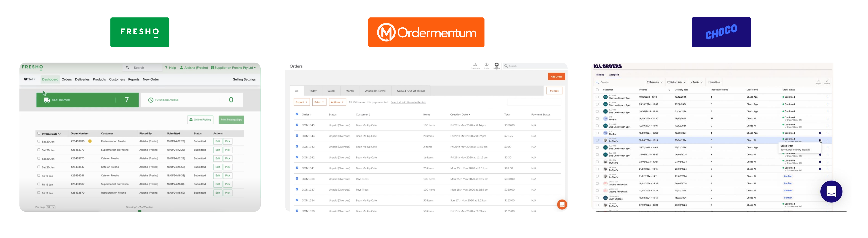Image resolution: width=868 pixels, height=238 pixels.
Task: Click the Choco Export icon
Action: point(818,81)
